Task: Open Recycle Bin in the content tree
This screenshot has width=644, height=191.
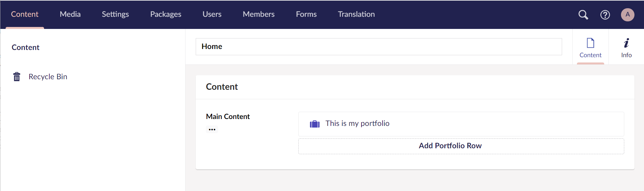Action: (x=48, y=77)
